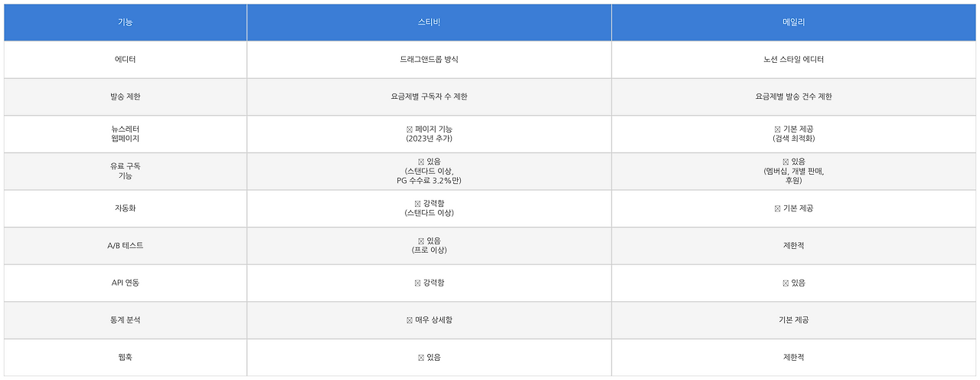Click '강력함 (스탠다드 이상)' in 자동화 row
The image size is (980, 380).
coord(429,208)
